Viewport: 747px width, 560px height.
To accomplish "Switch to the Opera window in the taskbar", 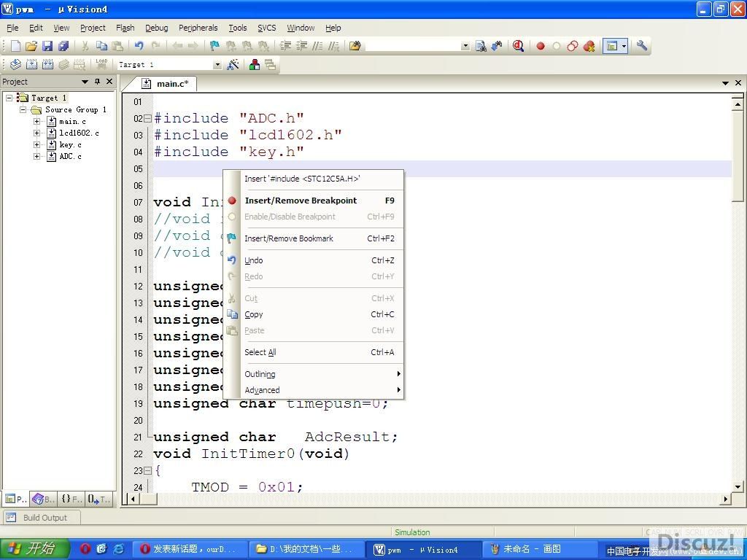I will click(x=189, y=549).
